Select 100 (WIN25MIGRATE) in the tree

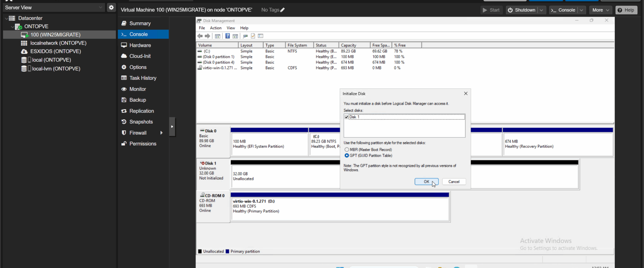[59, 35]
